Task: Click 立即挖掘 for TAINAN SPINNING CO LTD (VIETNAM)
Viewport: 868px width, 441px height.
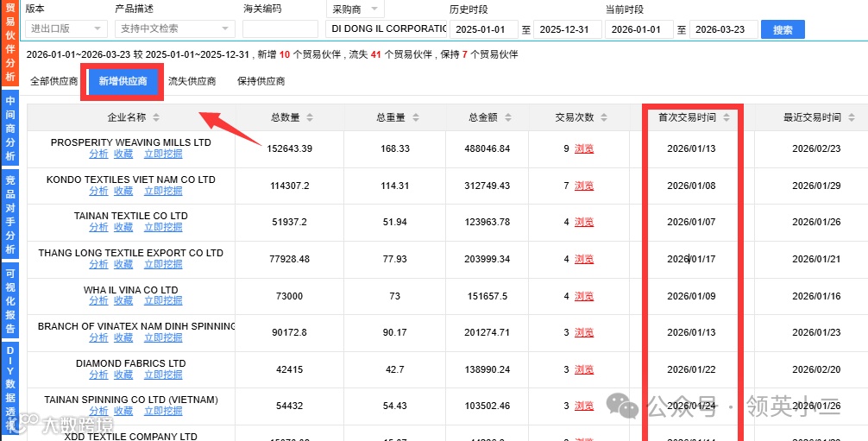Action: tap(163, 411)
